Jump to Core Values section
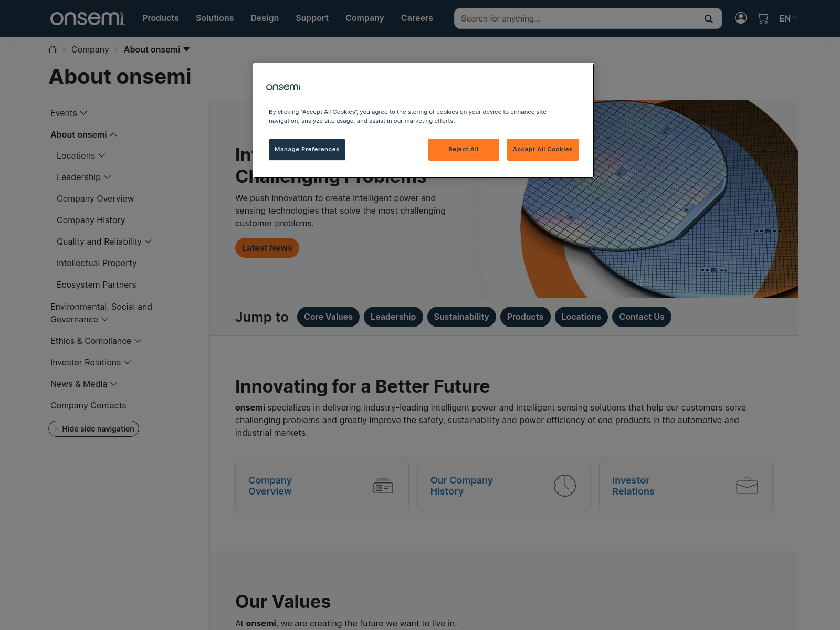Viewport: 840px width, 630px height. tap(328, 317)
